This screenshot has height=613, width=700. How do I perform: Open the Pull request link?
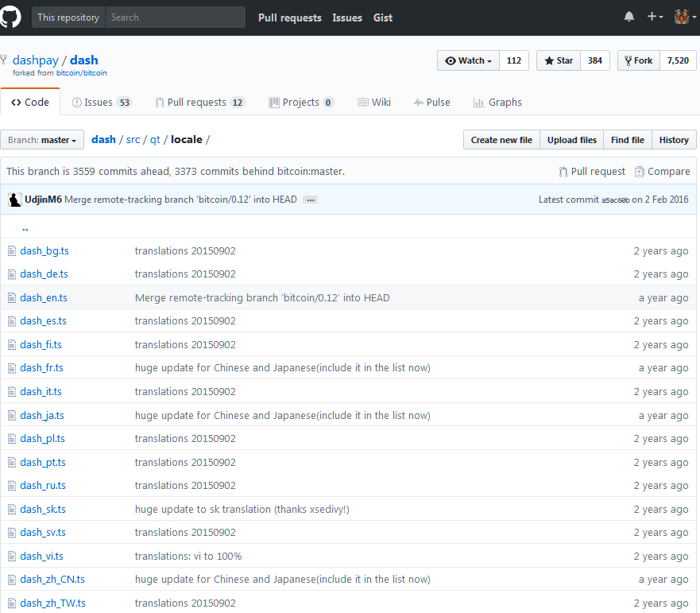[592, 172]
